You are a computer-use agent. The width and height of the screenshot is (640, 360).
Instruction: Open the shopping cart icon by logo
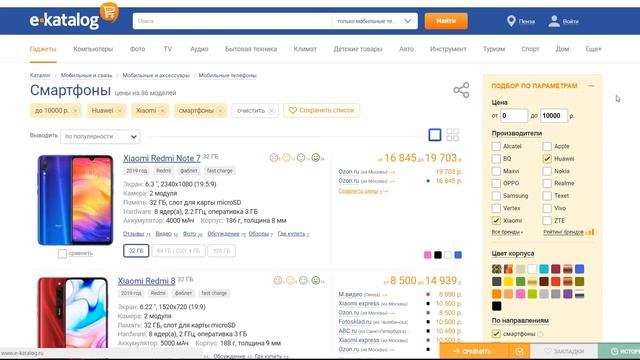click(x=109, y=12)
